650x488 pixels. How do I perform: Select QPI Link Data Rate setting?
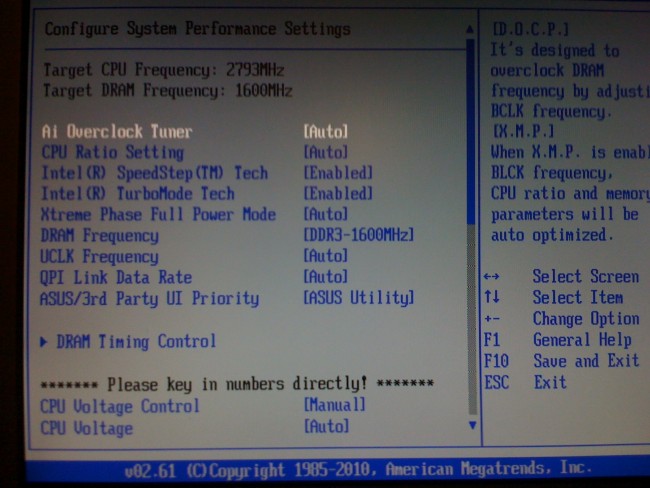click(116, 277)
